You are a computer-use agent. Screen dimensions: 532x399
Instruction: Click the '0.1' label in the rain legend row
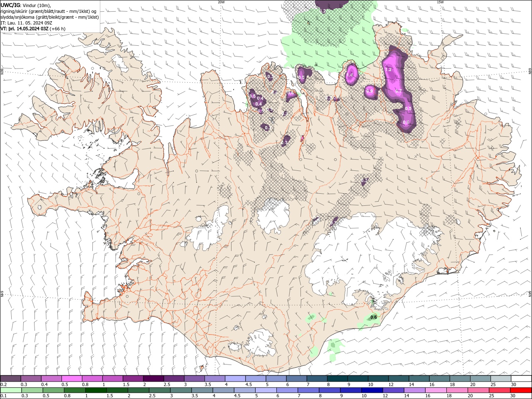point(3,396)
